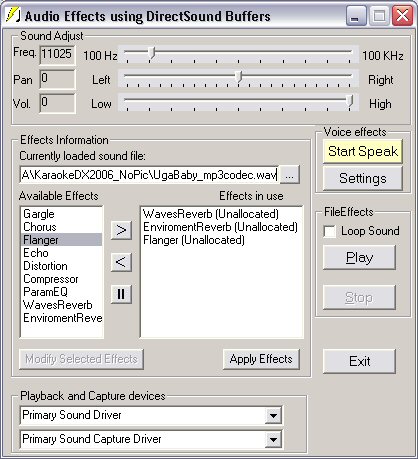Add selected effect with the > arrow button

121,230
